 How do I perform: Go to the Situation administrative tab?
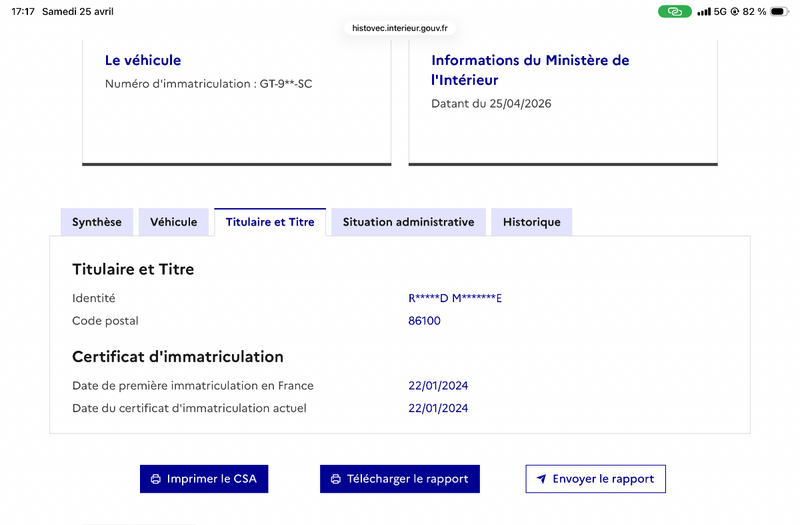[x=408, y=222]
